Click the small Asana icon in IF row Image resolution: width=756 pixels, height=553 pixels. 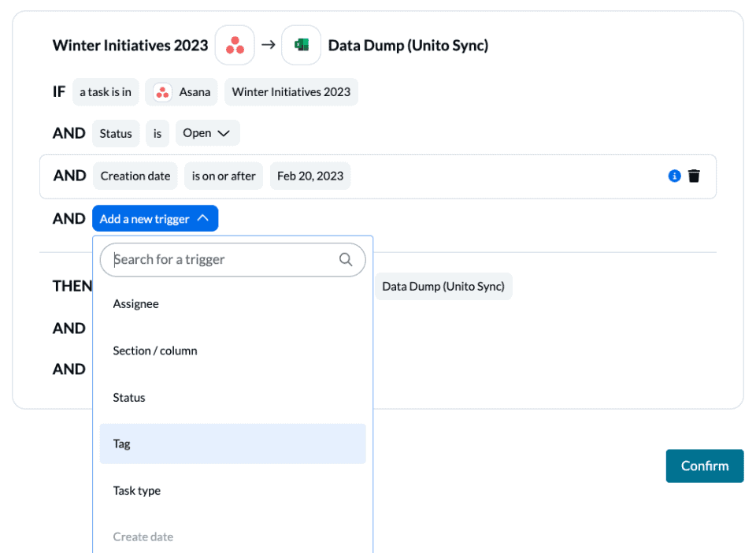click(162, 92)
